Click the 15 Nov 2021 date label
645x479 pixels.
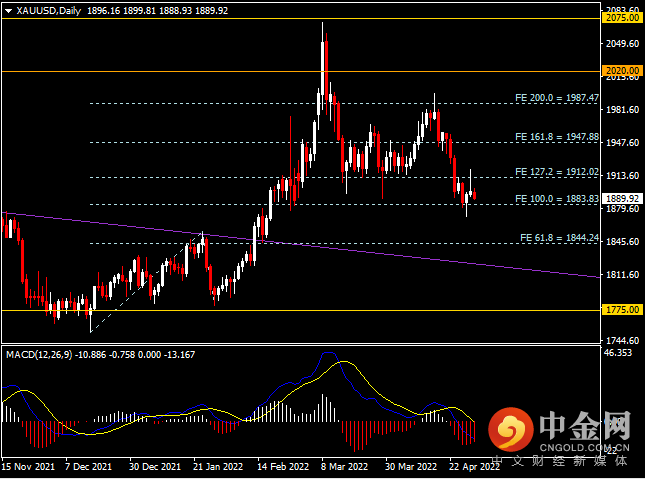click(28, 467)
